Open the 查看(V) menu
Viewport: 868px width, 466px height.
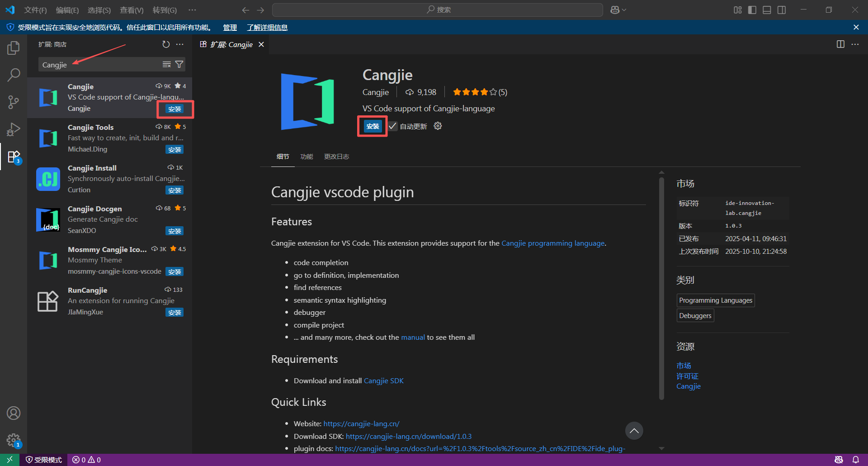click(132, 10)
